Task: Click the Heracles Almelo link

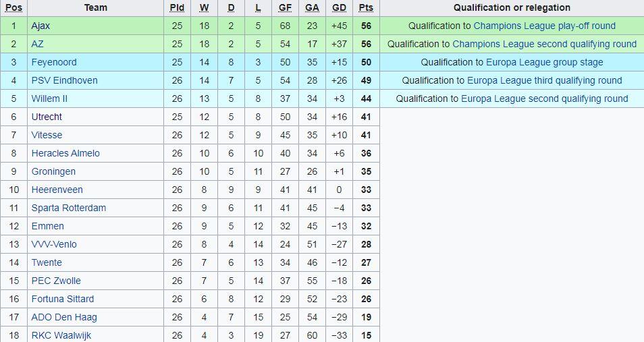Action: tap(65, 153)
